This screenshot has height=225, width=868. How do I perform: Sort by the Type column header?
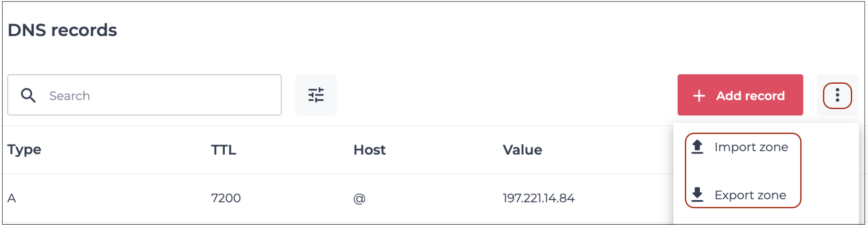tap(24, 149)
